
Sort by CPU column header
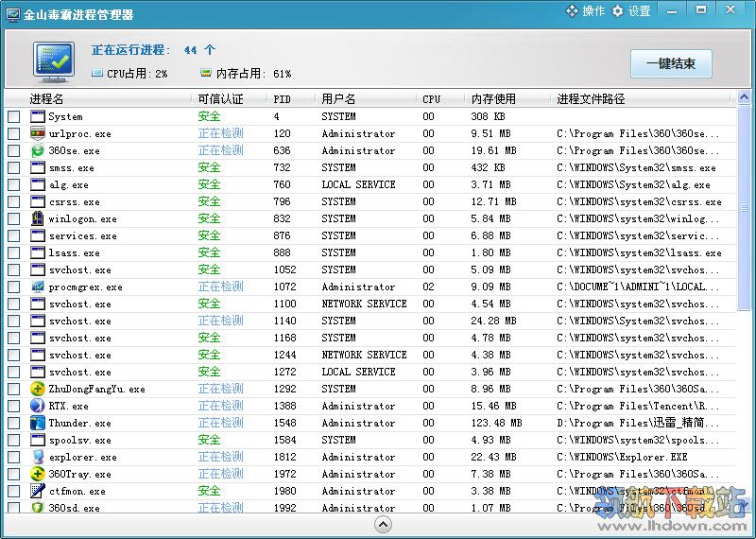click(x=432, y=99)
